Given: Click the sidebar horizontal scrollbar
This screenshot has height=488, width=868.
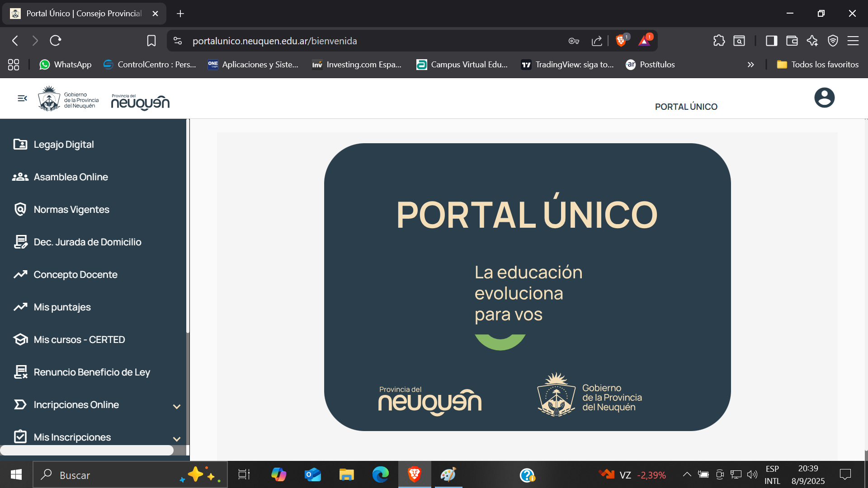Looking at the screenshot, I should (87, 450).
